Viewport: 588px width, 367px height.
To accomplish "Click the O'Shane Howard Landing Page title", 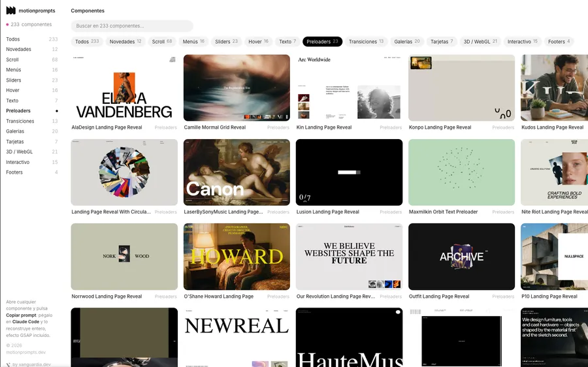I will point(219,296).
